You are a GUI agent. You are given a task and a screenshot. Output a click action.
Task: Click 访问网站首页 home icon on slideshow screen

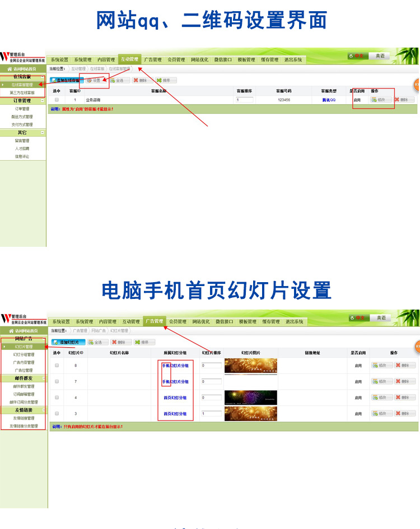(x=11, y=331)
